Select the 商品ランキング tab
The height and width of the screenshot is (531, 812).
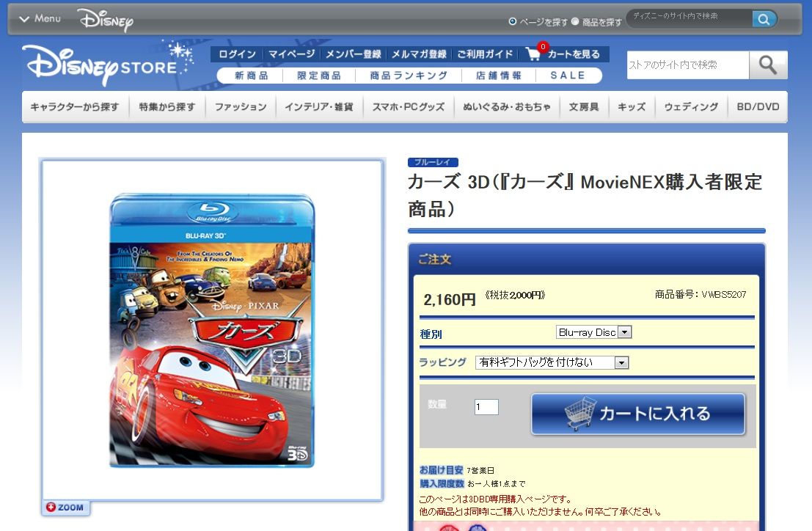(x=409, y=76)
